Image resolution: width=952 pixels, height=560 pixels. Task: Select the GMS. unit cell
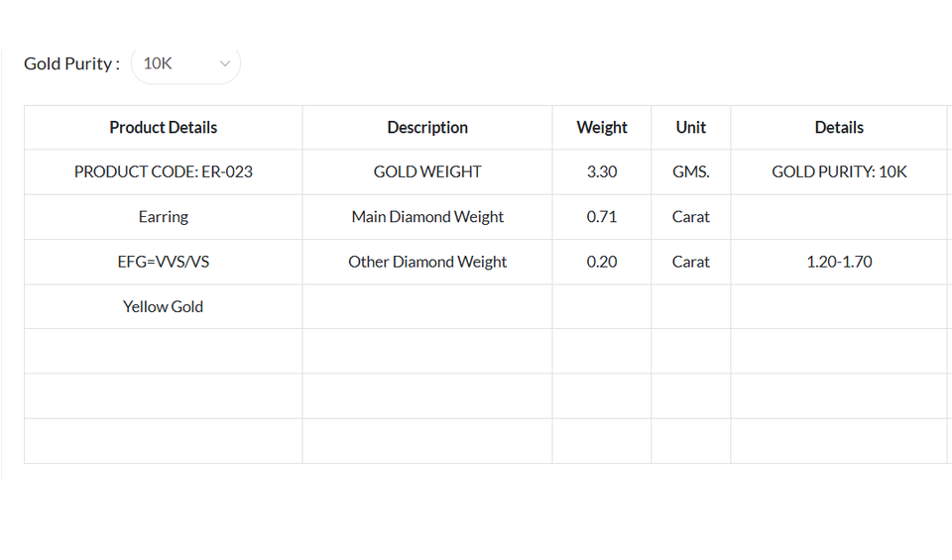pyautogui.click(x=691, y=171)
